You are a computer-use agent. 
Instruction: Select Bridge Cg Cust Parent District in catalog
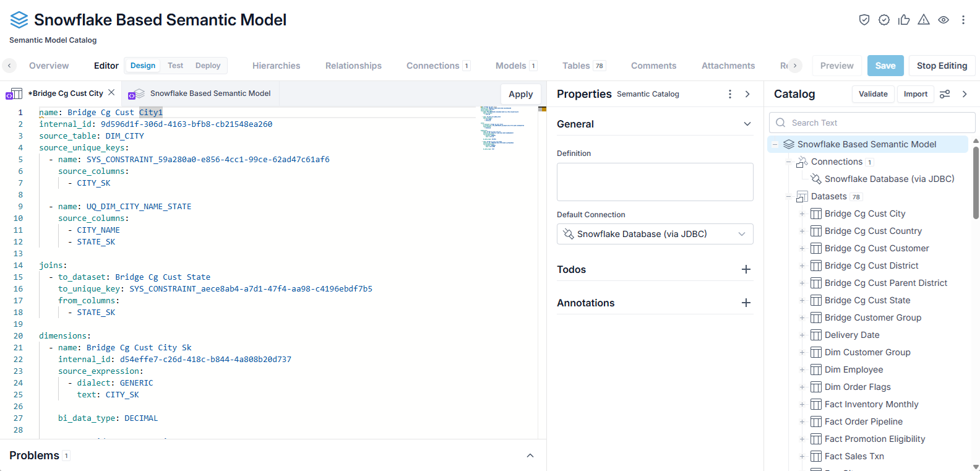pyautogui.click(x=886, y=283)
